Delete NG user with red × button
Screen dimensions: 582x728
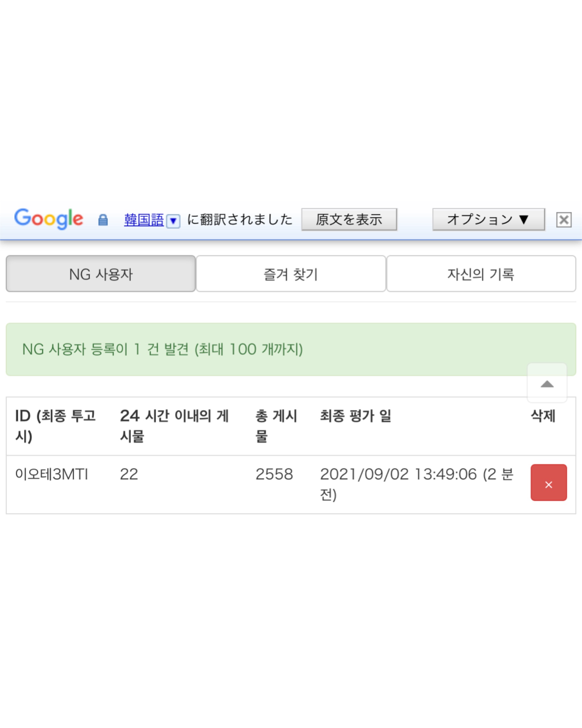(548, 483)
